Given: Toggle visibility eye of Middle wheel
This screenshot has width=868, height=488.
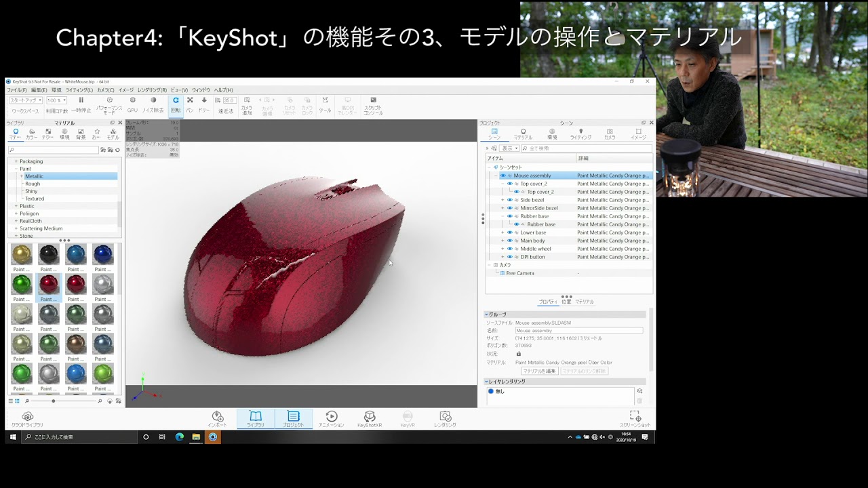Looking at the screenshot, I should [510, 249].
